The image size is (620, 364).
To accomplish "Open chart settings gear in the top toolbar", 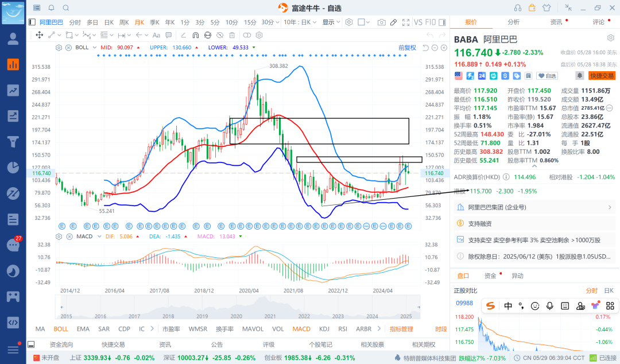I will click(x=349, y=22).
